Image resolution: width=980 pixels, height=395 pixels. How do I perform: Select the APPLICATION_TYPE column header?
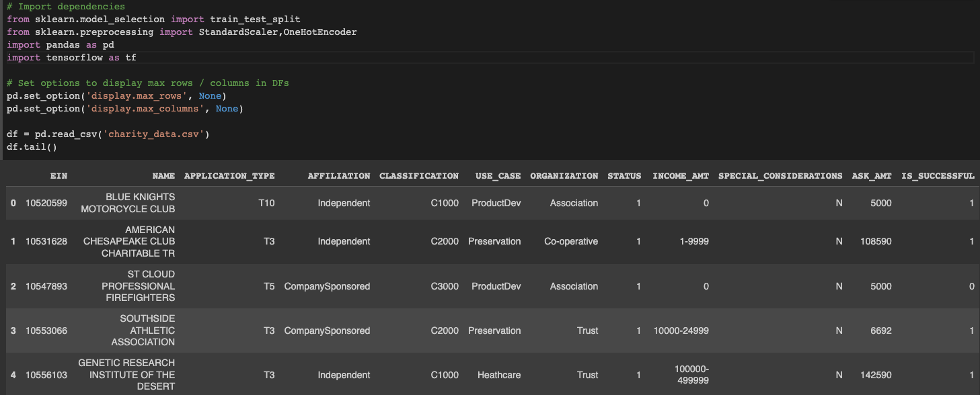click(x=229, y=176)
